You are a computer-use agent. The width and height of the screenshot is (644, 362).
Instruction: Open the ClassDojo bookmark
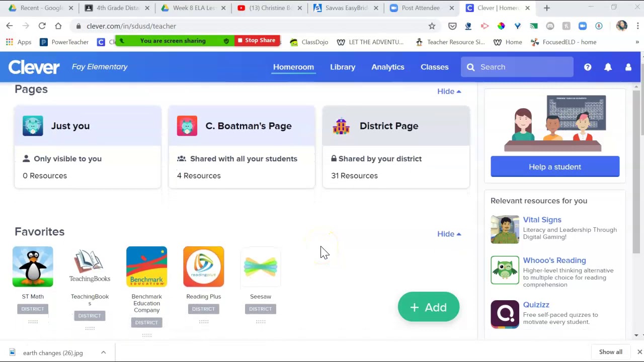click(x=309, y=42)
